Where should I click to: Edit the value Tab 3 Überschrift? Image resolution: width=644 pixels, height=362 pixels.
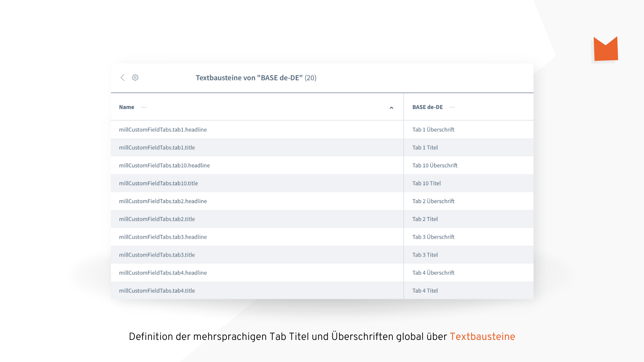tap(433, 237)
